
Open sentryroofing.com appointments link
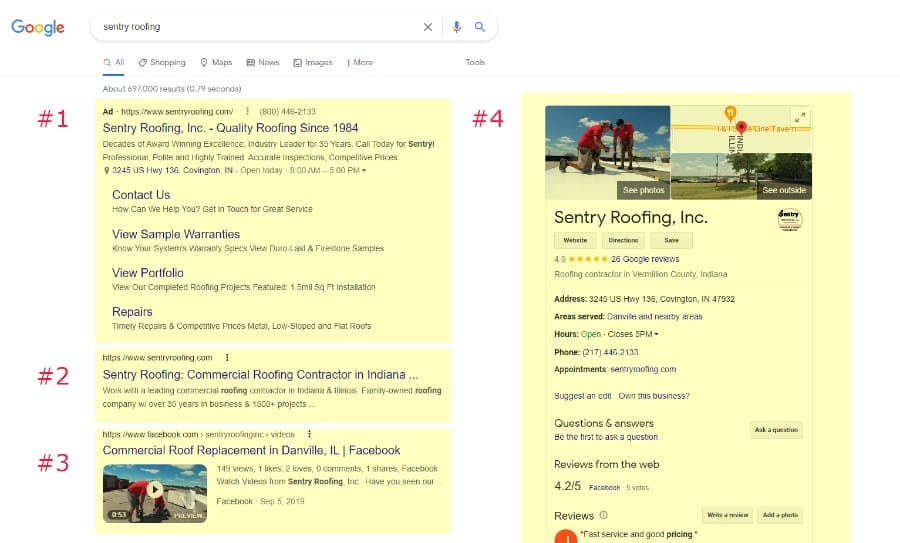(643, 369)
